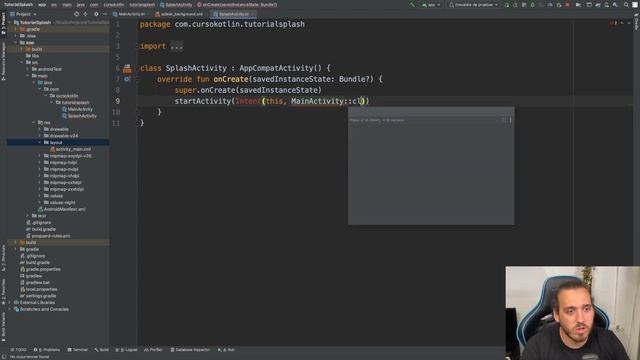The image size is (640, 360).
Task: Open the Run tool window
Action: coord(226,350)
